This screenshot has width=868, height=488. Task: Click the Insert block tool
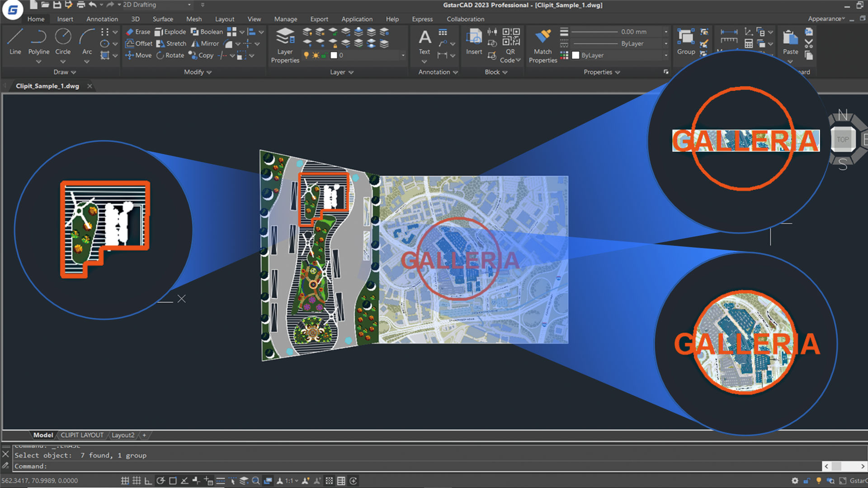tap(474, 42)
